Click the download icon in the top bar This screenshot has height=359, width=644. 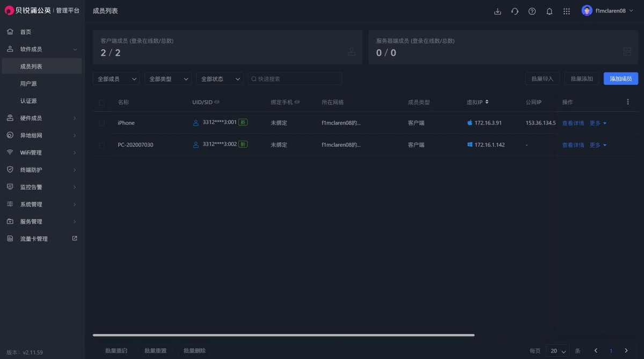point(497,11)
